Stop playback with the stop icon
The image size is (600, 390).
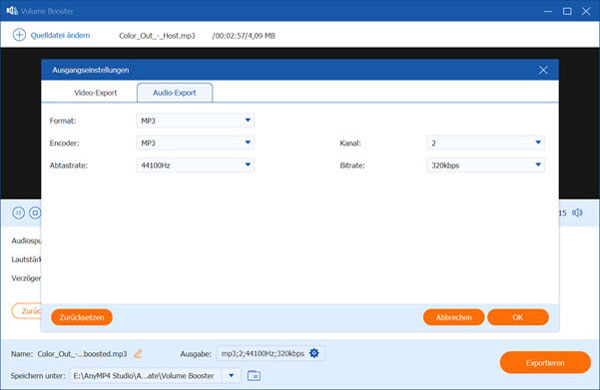35,213
